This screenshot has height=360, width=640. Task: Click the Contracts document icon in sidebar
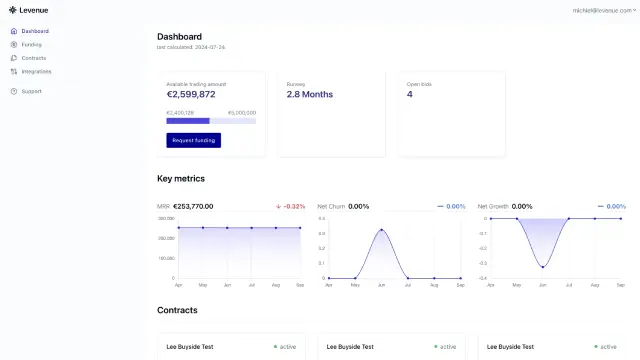point(14,58)
